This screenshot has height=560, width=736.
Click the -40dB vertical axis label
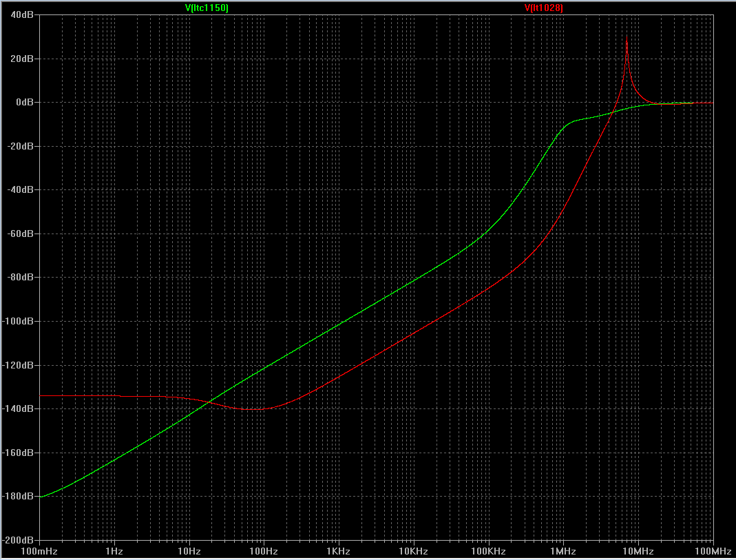click(x=20, y=189)
